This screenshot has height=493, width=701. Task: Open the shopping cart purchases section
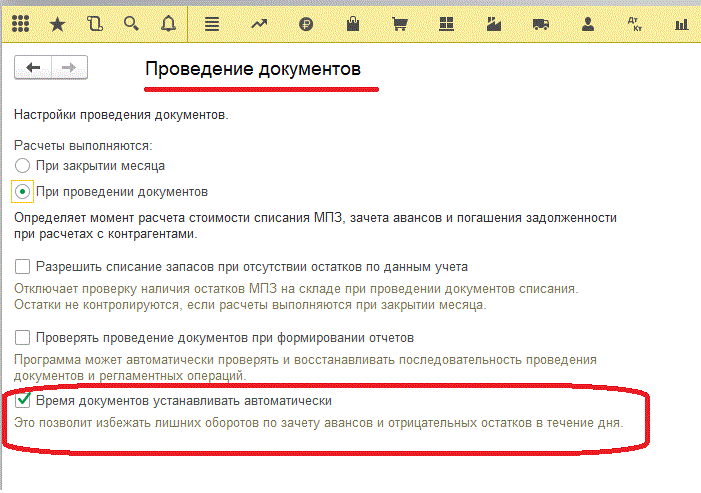(400, 24)
